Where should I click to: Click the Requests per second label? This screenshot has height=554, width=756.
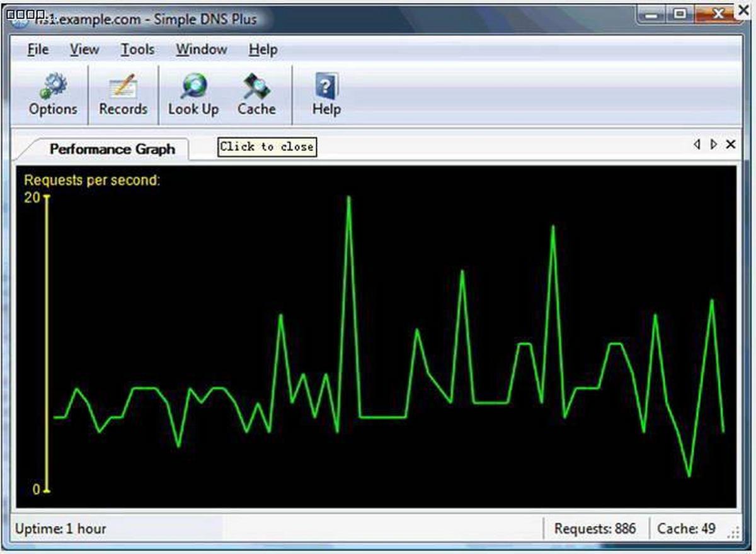[92, 180]
